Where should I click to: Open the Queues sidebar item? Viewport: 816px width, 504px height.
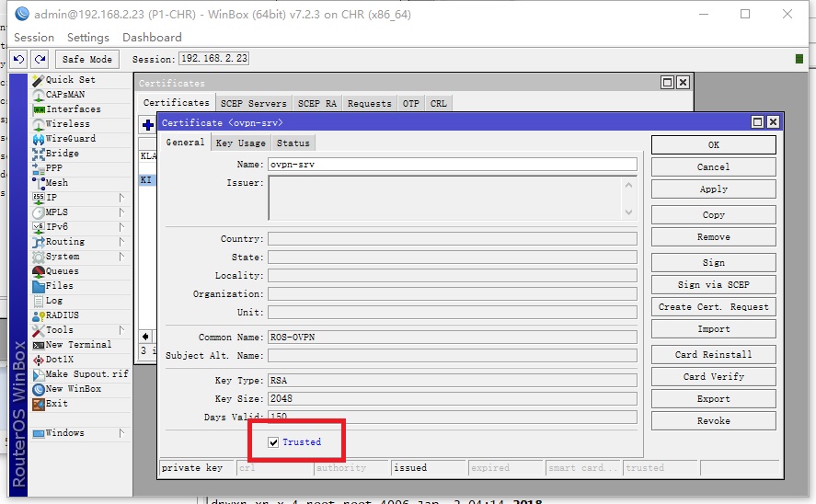click(62, 271)
